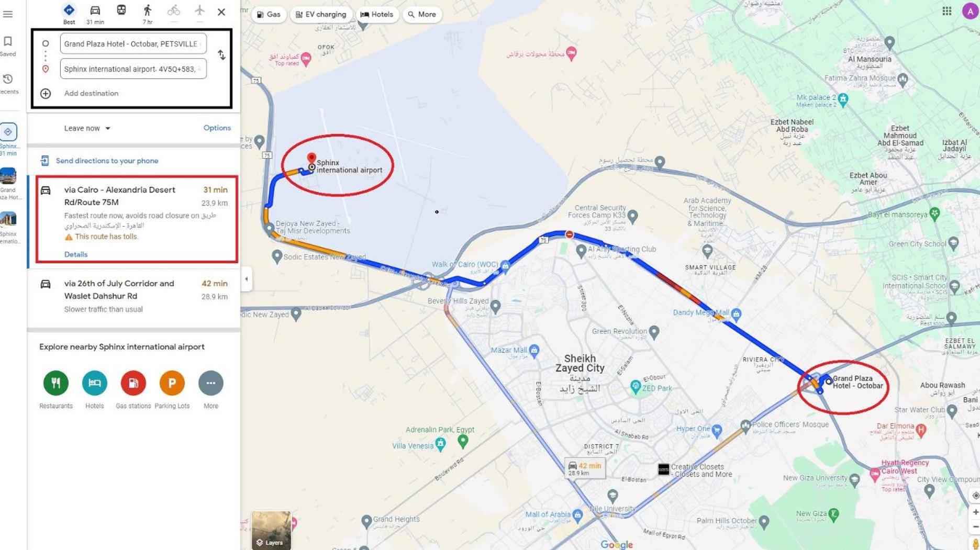The height and width of the screenshot is (550, 980).
Task: Open route Options link
Action: coord(217,128)
